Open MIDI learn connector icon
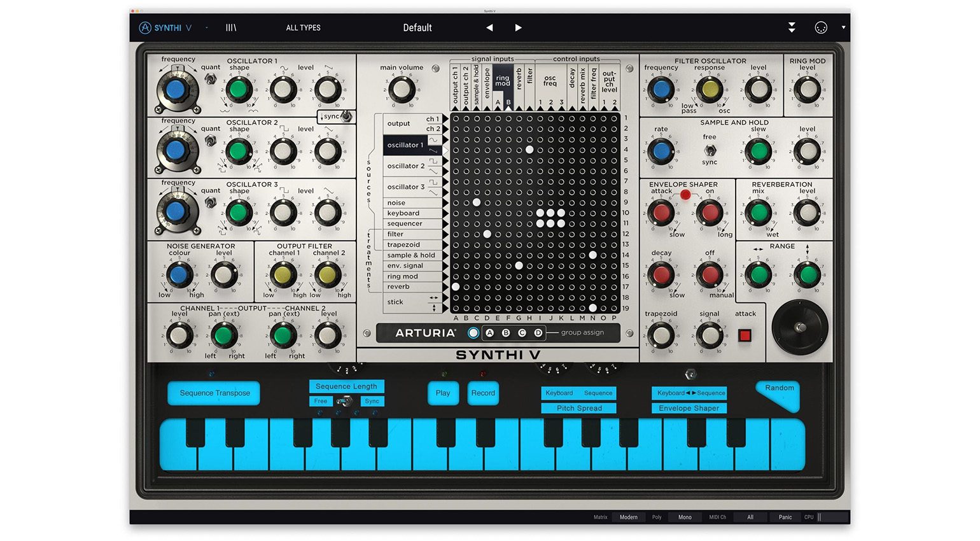Image resolution: width=980 pixels, height=541 pixels. tap(821, 27)
